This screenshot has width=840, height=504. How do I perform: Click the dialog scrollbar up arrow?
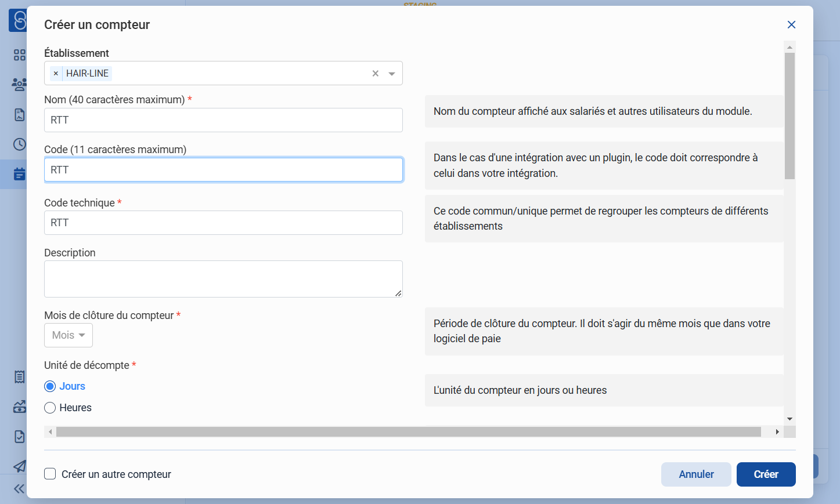click(x=789, y=47)
